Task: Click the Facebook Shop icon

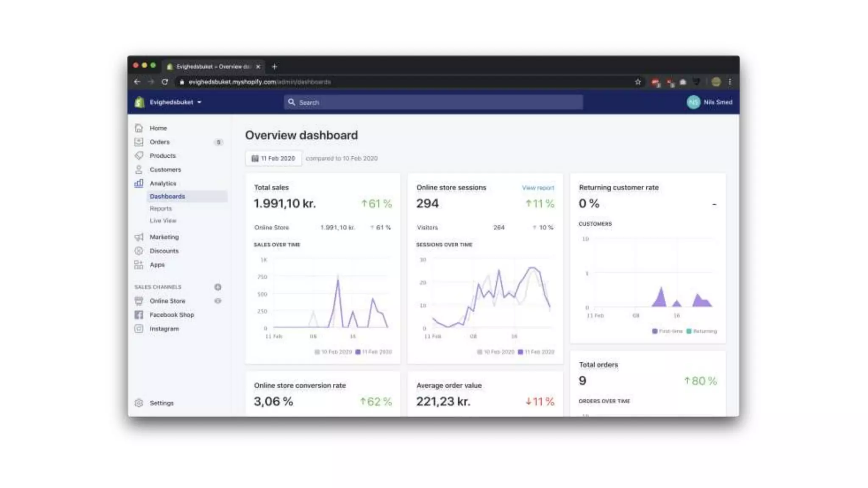Action: (x=139, y=315)
